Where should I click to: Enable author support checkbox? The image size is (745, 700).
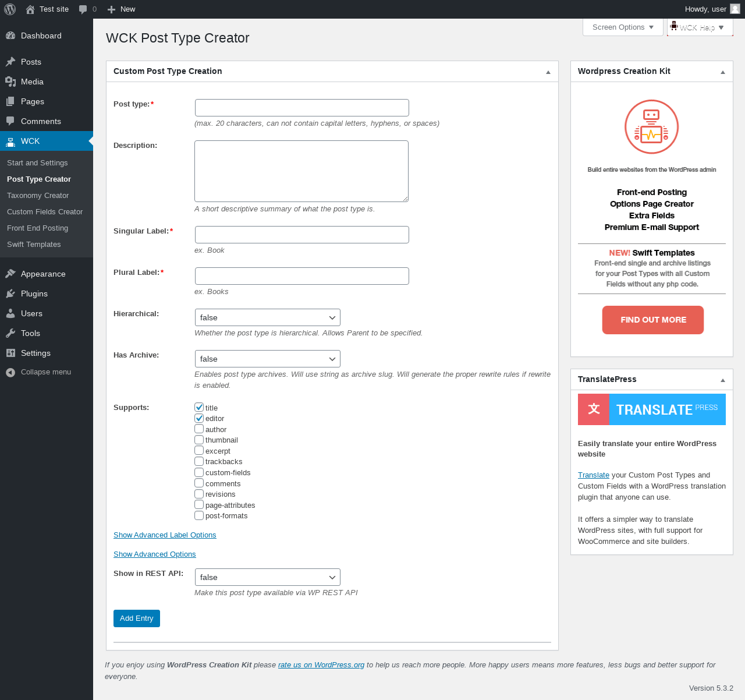coord(199,429)
